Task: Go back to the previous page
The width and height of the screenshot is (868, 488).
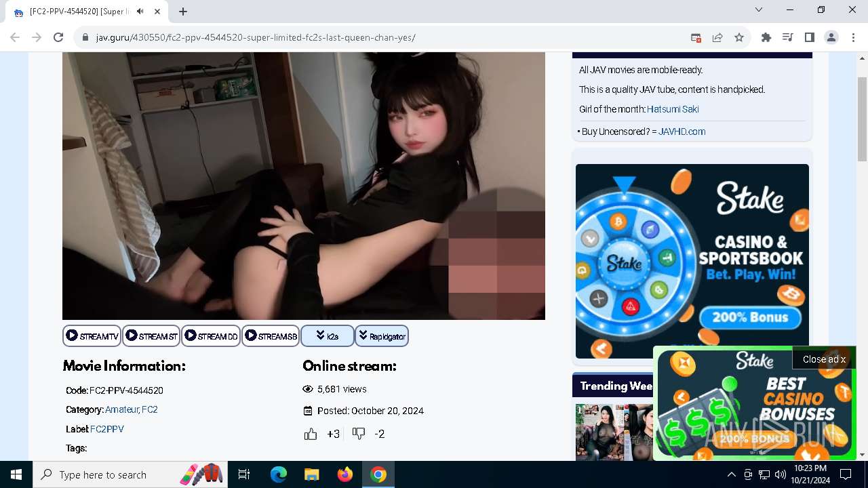Action: [15, 37]
